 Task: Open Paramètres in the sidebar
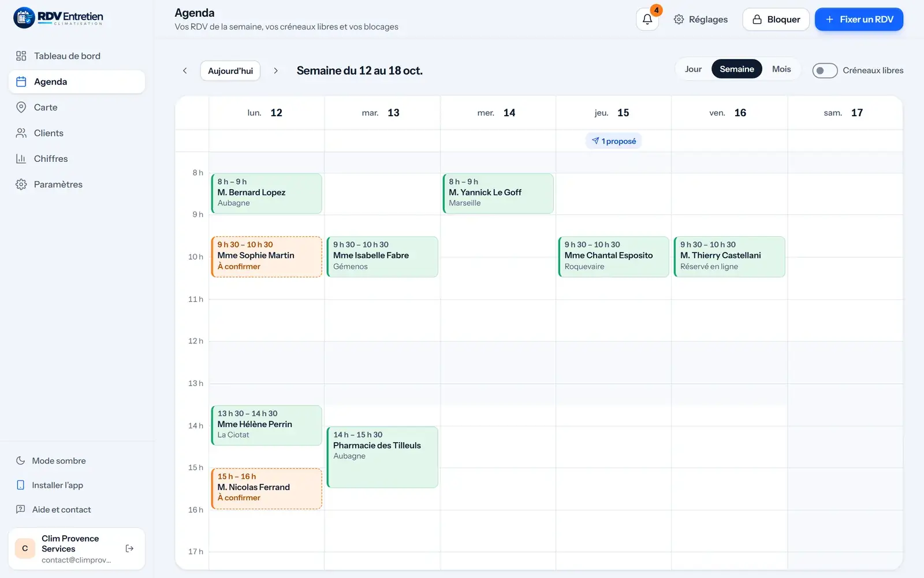77,184
